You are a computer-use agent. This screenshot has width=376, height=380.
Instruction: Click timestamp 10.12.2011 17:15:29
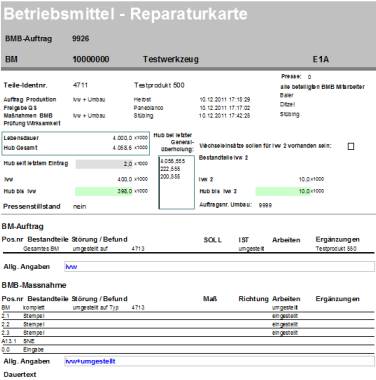coord(225,100)
